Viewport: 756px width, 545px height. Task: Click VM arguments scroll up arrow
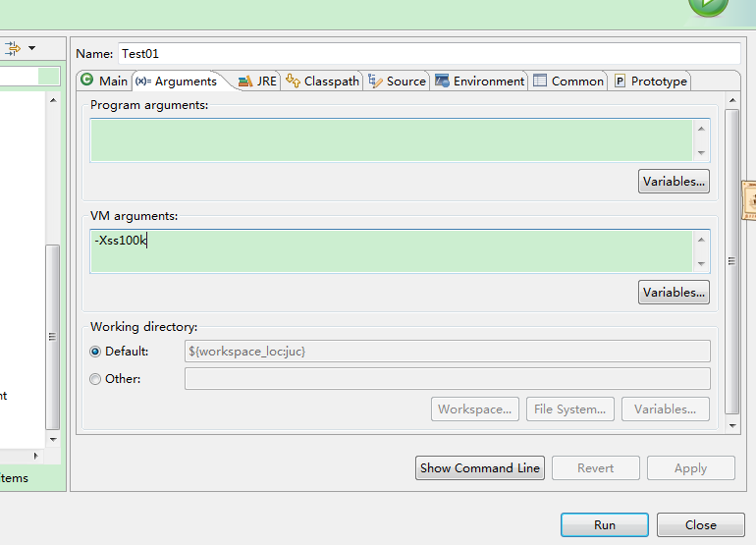click(x=701, y=240)
